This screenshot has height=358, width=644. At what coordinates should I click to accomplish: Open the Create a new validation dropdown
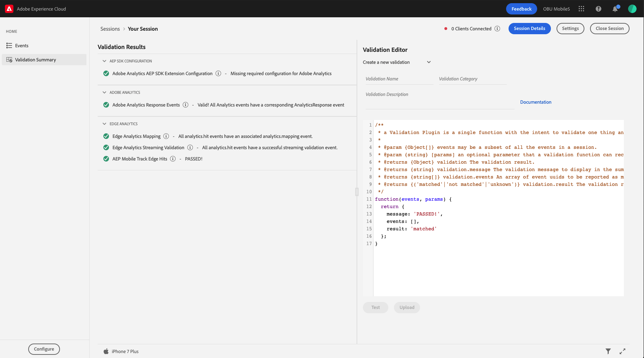click(397, 62)
